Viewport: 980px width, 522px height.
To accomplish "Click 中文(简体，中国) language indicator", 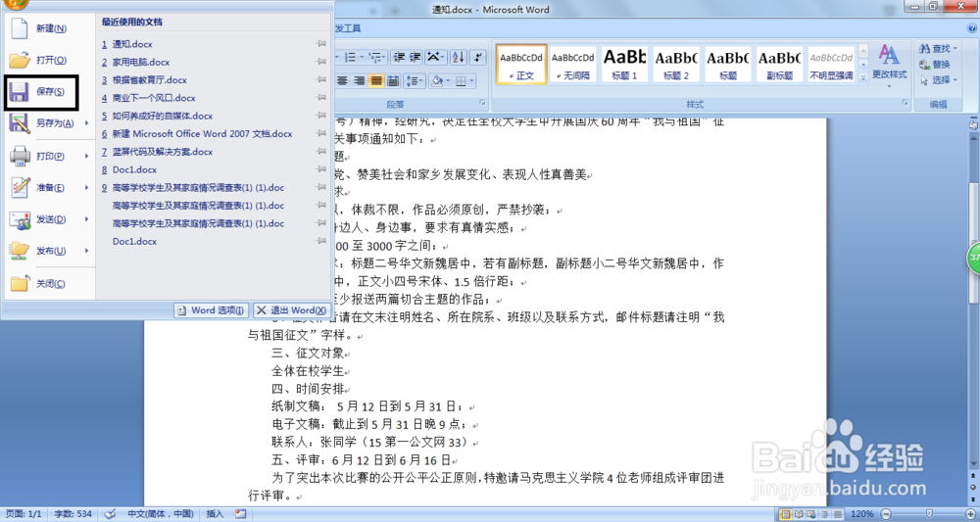I will [x=161, y=514].
